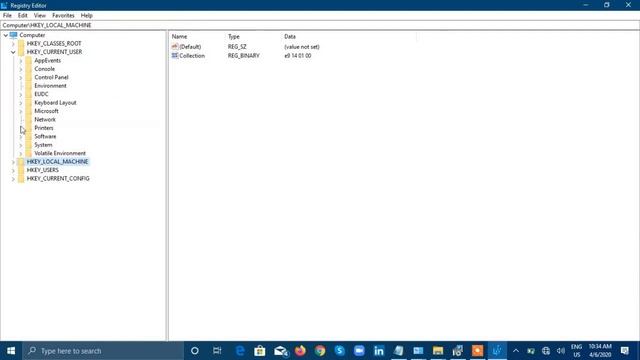
Task: Expand the Console key
Action: [21, 69]
